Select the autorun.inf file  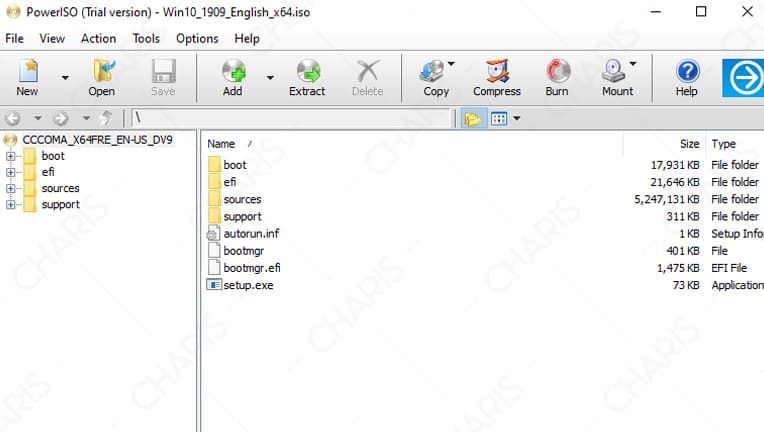click(251, 234)
